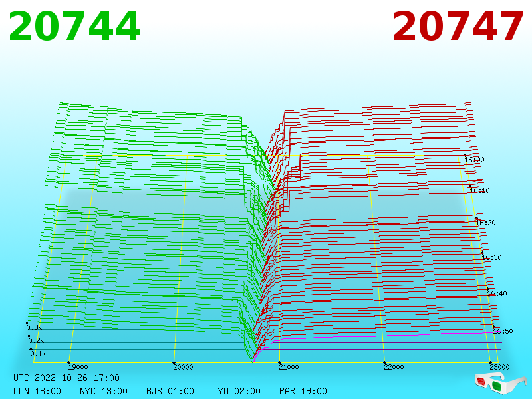Click the green bid price 20744
532x399 pixels.
[x=74, y=26]
